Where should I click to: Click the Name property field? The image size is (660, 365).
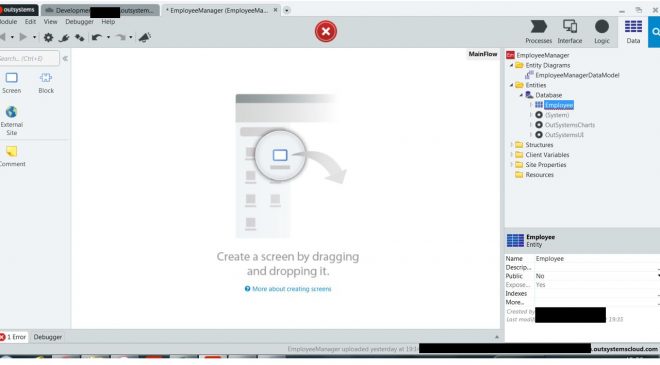tap(597, 258)
